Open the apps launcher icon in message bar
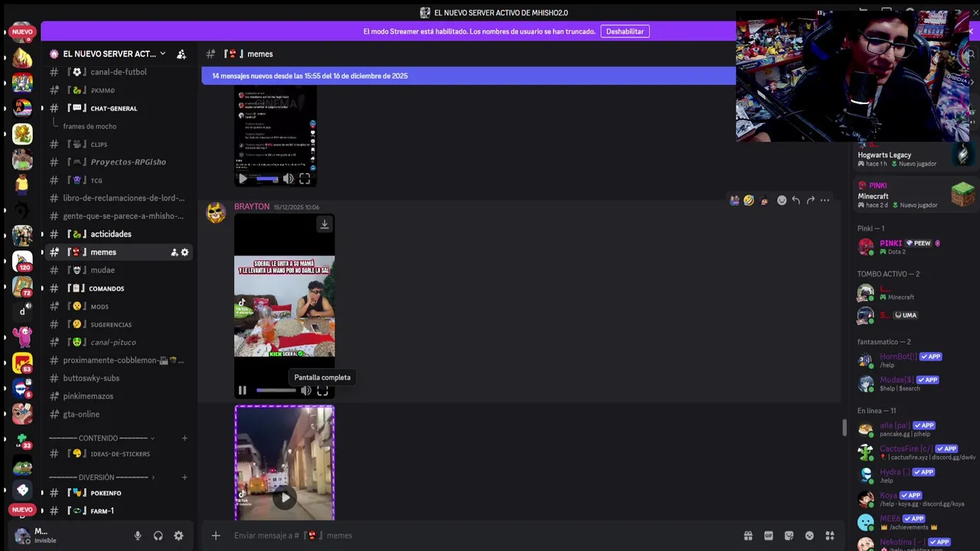This screenshot has height=551, width=980. [x=830, y=536]
